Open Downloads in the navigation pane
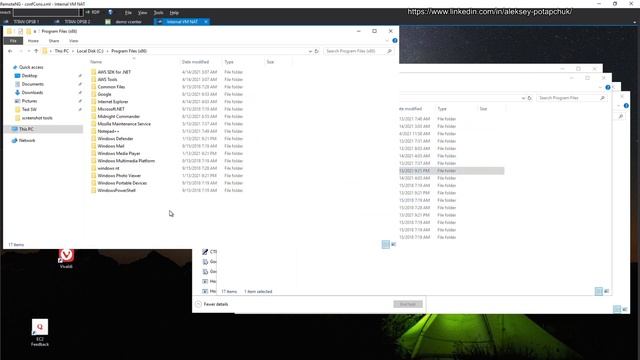 [32, 93]
